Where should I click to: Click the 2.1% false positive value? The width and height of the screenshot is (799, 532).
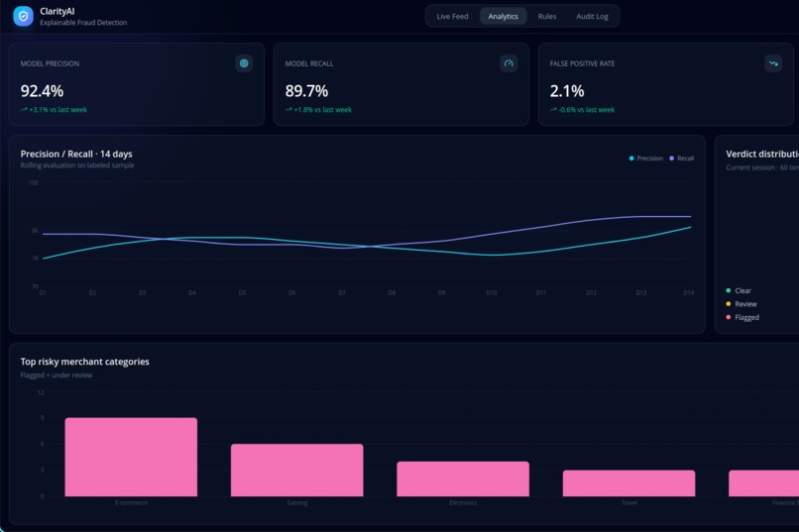point(567,91)
